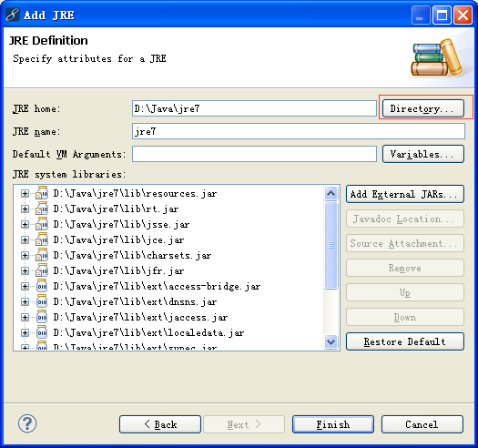Click Finish to add the JRE

tap(333, 424)
